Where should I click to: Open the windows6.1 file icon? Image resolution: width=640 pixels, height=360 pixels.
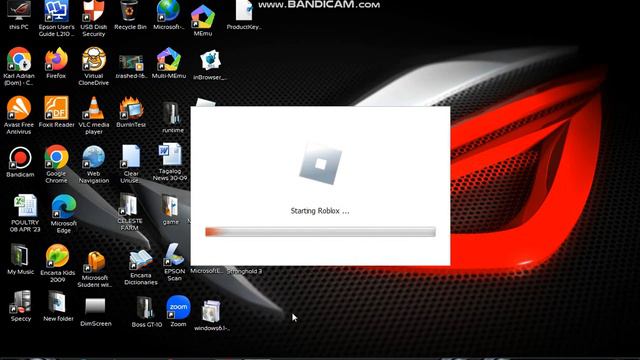211,316
